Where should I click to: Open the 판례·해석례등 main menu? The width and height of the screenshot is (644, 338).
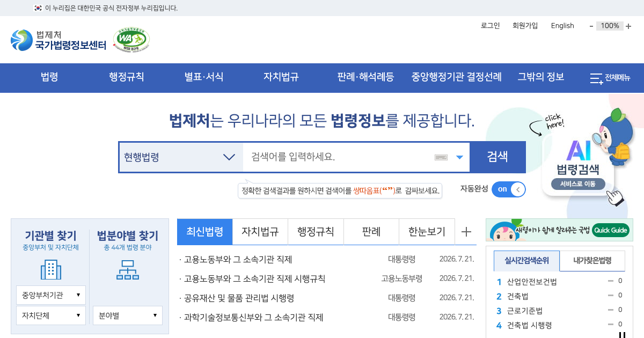click(365, 77)
